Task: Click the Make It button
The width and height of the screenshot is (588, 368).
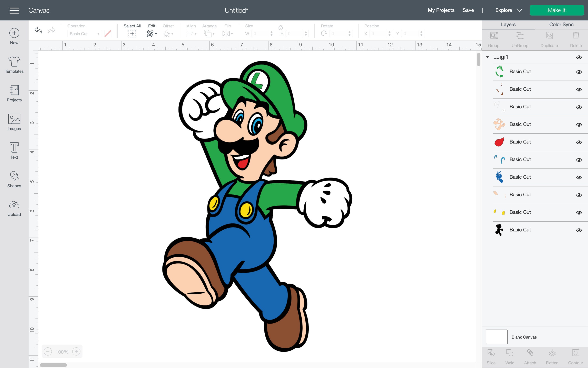Action: tap(557, 10)
